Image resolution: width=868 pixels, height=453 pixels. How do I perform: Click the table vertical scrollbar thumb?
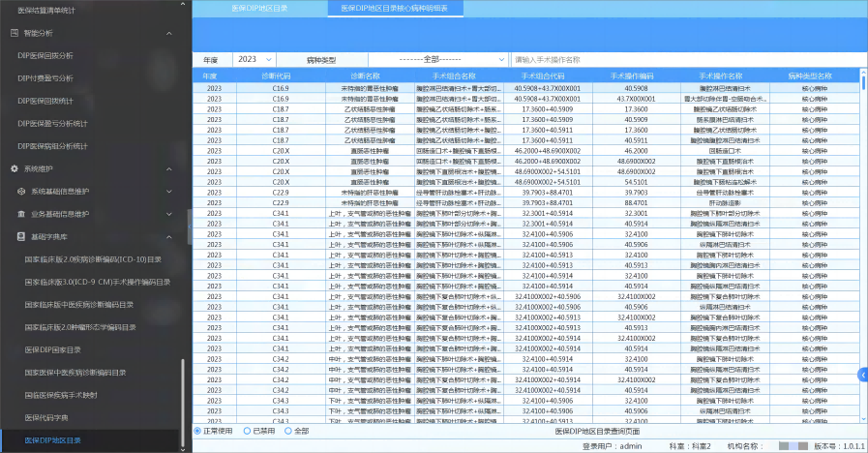pyautogui.click(x=863, y=82)
